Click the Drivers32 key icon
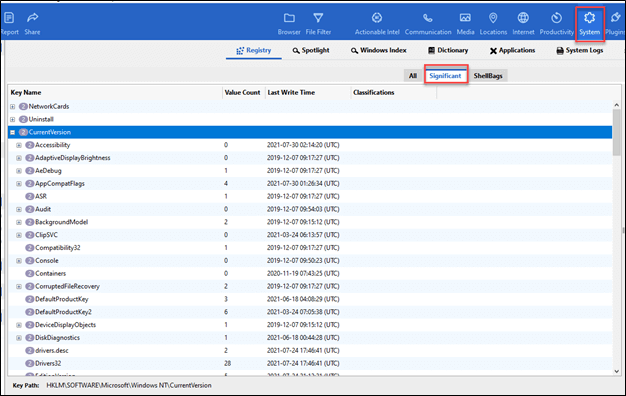Viewport: 626px width, 396px height. [x=30, y=363]
